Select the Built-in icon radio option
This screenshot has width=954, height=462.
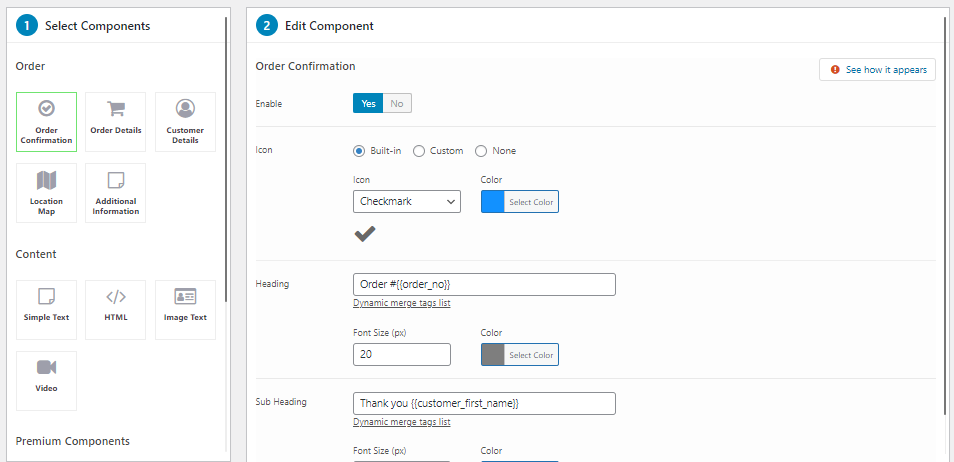click(377, 151)
